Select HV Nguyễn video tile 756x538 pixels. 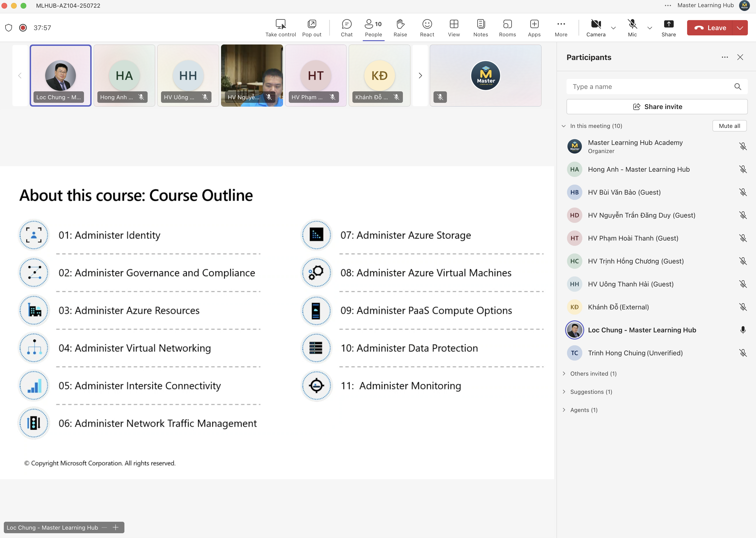coord(252,76)
